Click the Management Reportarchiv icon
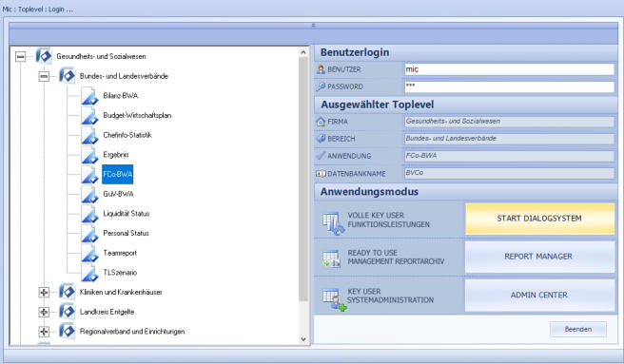Image resolution: width=624 pixels, height=364 pixels. (x=331, y=259)
